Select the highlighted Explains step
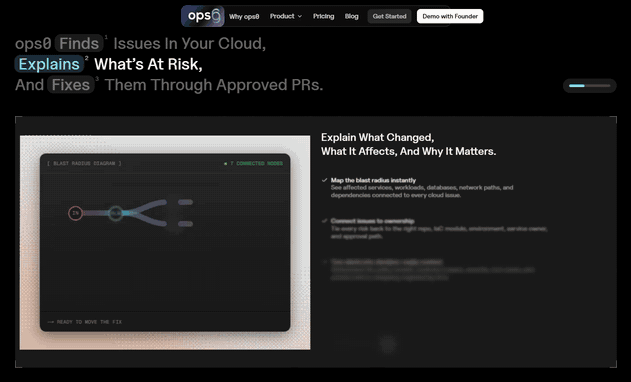Image resolution: width=631 pixels, height=382 pixels. [x=49, y=64]
